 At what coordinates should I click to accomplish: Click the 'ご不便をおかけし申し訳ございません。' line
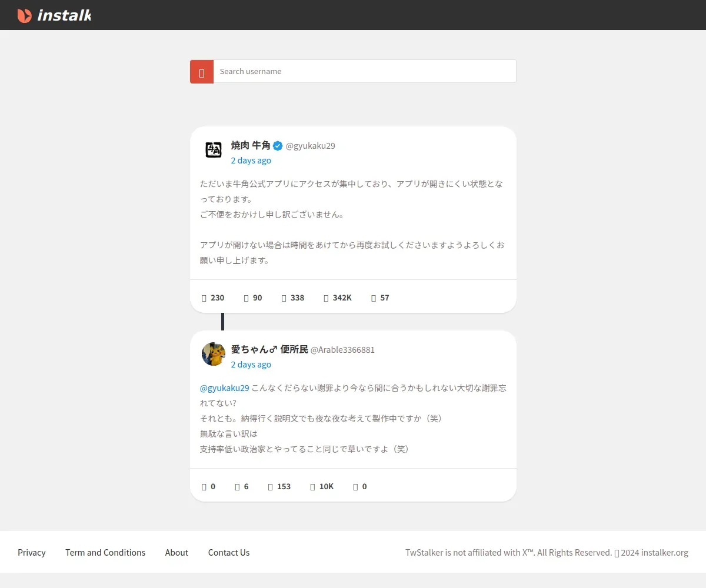pos(272,215)
